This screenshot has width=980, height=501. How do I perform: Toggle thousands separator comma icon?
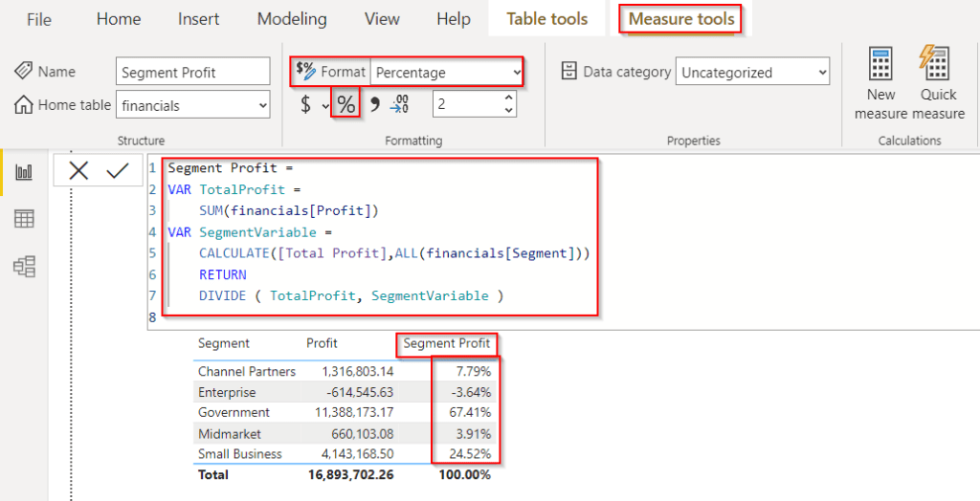point(374,104)
